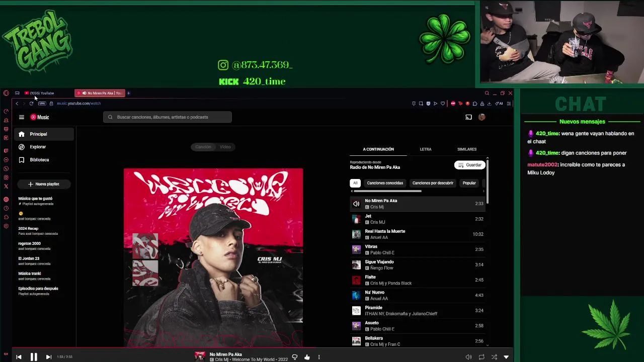Skip to the next track
The image size is (644, 362).
[x=48, y=357]
